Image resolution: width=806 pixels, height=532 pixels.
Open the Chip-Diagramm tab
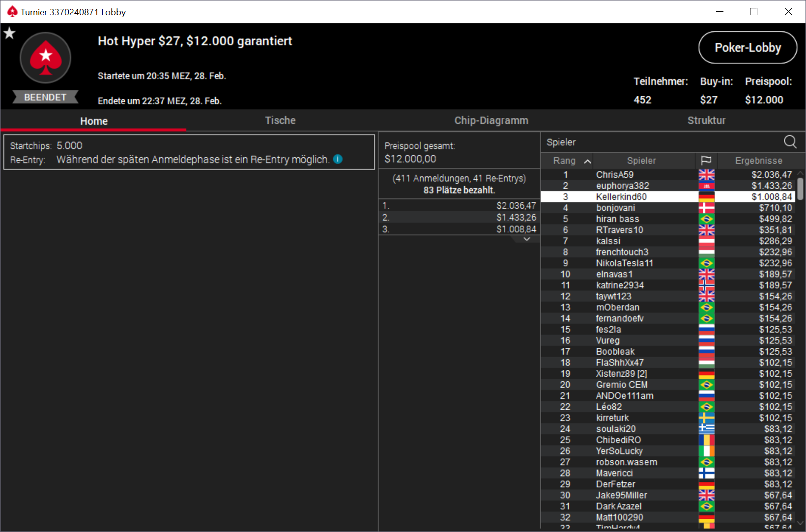coord(491,120)
